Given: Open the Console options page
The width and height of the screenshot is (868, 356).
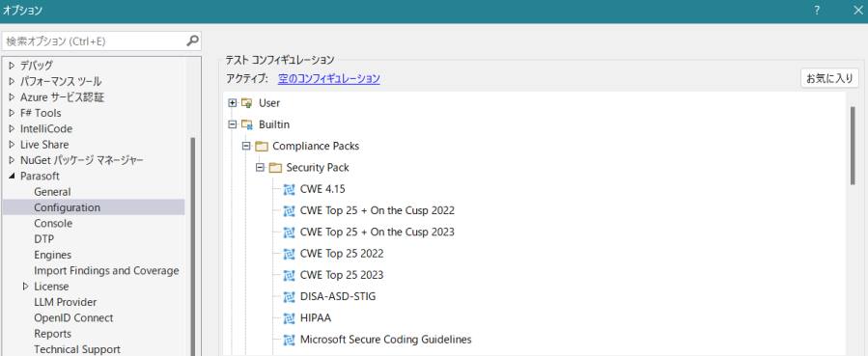Looking at the screenshot, I should [x=53, y=223].
